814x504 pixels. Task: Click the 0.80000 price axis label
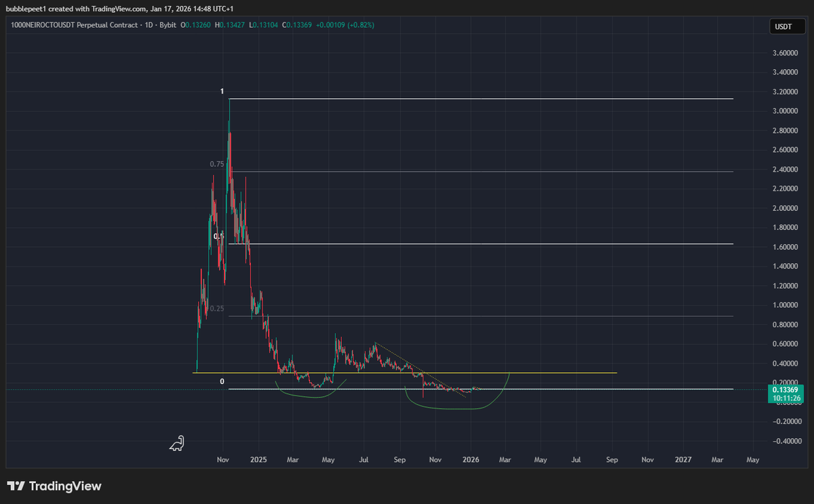coord(785,325)
